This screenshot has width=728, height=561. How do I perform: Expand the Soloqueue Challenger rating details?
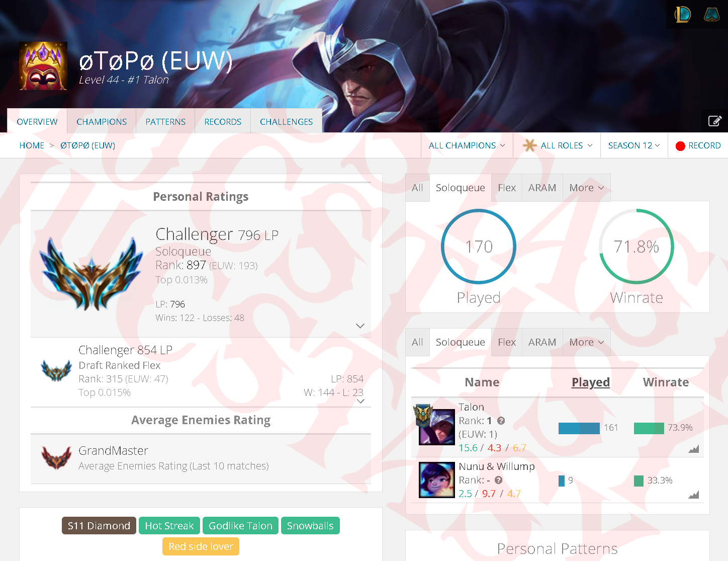click(x=360, y=326)
